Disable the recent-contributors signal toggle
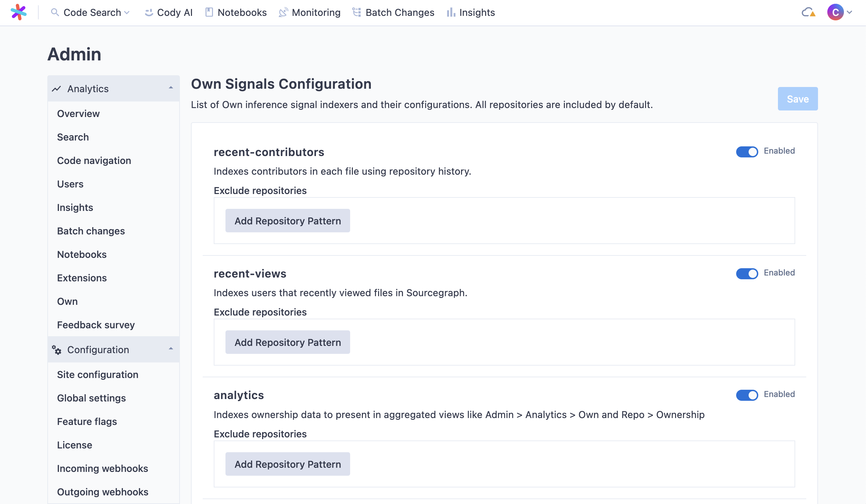 (747, 152)
